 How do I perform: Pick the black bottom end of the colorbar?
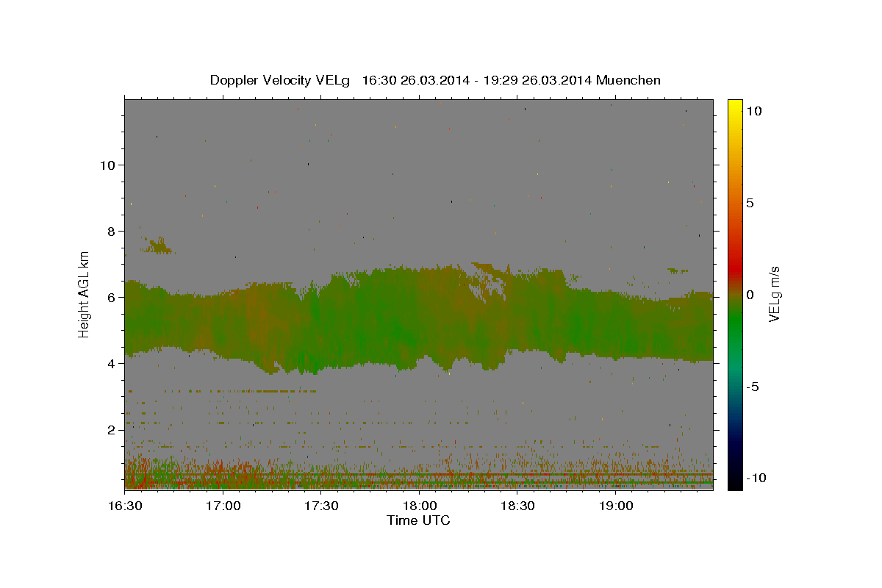click(x=735, y=481)
